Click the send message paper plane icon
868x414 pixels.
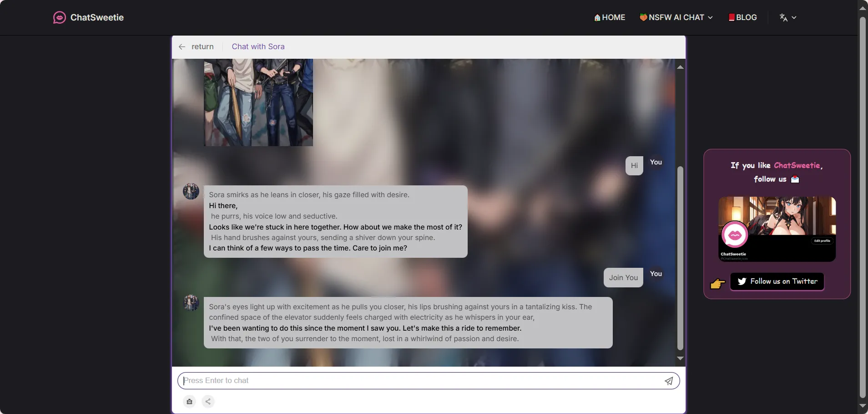click(x=668, y=381)
